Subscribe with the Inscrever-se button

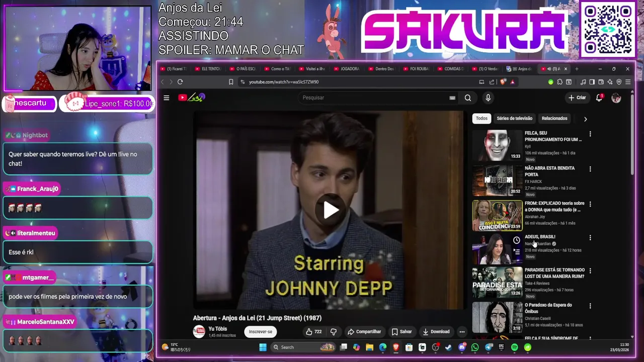click(261, 332)
